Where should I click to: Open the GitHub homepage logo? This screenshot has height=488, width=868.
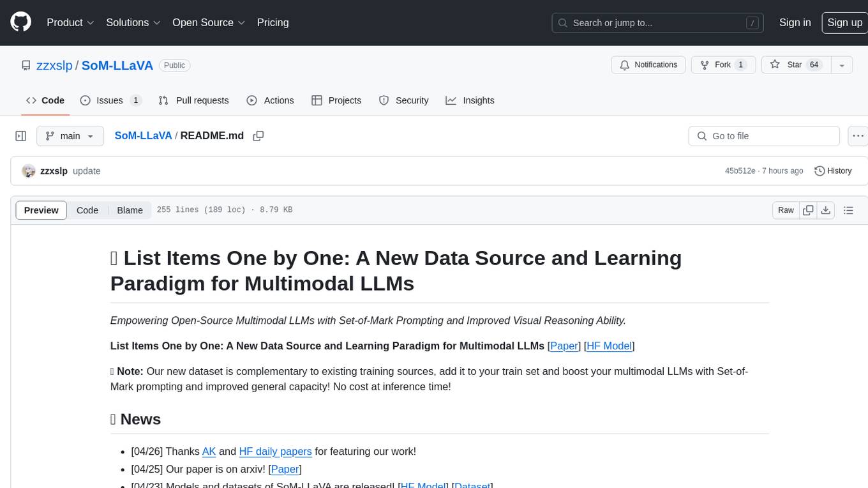pos(20,22)
